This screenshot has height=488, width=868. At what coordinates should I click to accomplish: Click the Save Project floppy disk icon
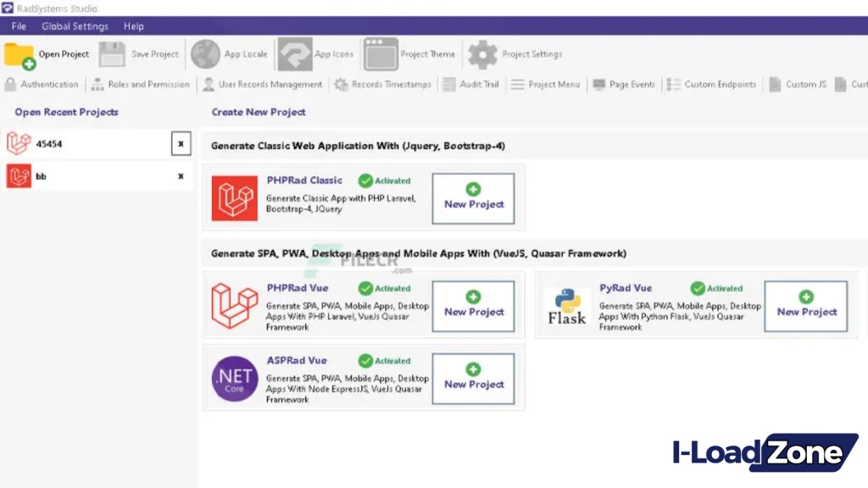112,54
